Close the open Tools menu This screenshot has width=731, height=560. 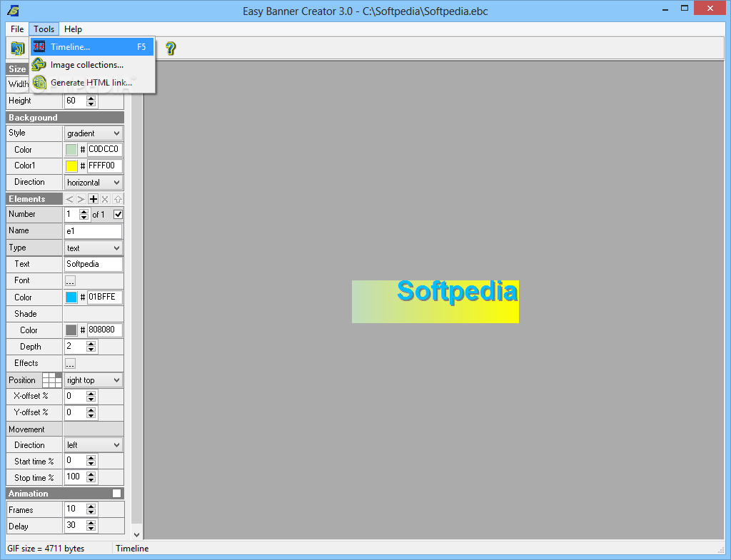[x=44, y=29]
